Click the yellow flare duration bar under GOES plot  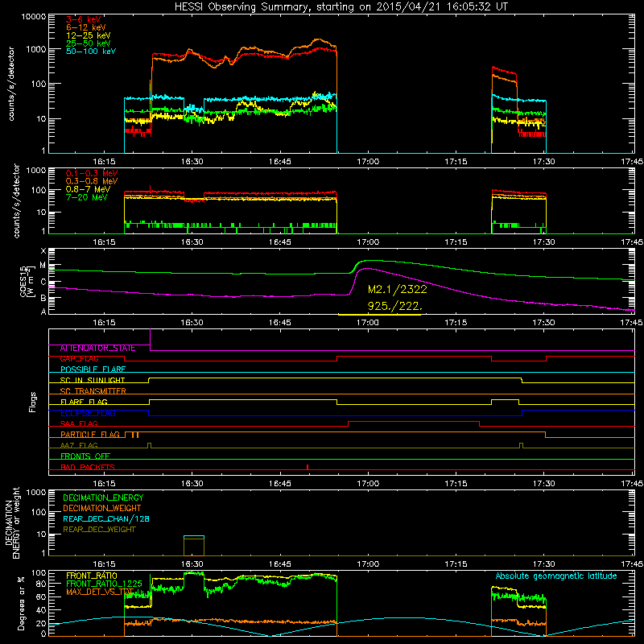click(379, 315)
